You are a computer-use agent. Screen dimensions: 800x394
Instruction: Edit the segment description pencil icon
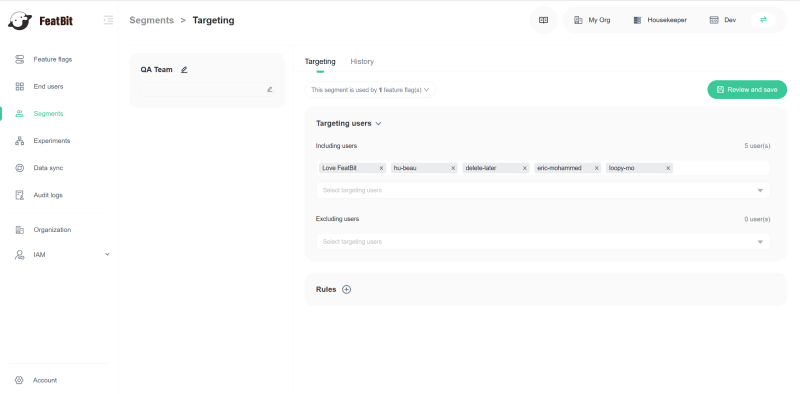coord(269,89)
